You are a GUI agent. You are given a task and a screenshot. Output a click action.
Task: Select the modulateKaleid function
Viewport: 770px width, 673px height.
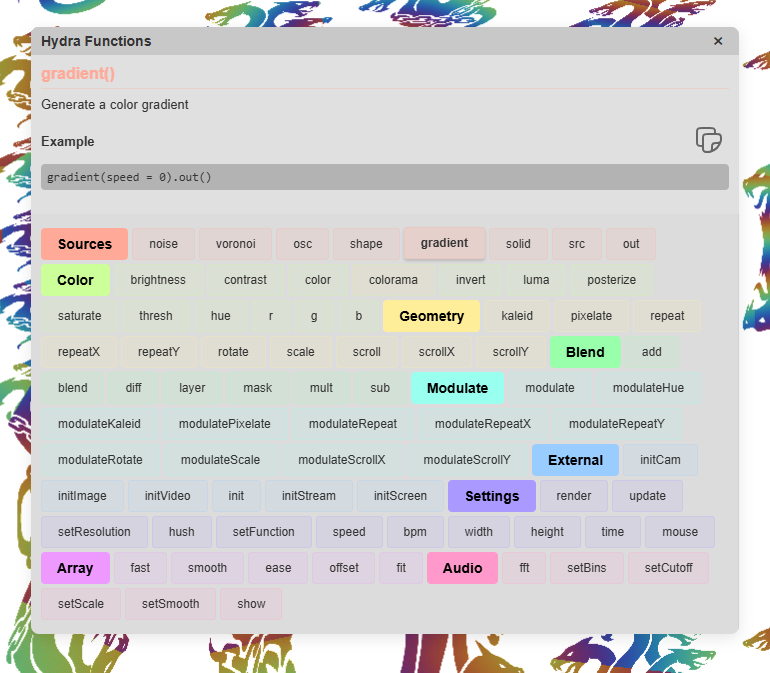pyautogui.click(x=99, y=423)
